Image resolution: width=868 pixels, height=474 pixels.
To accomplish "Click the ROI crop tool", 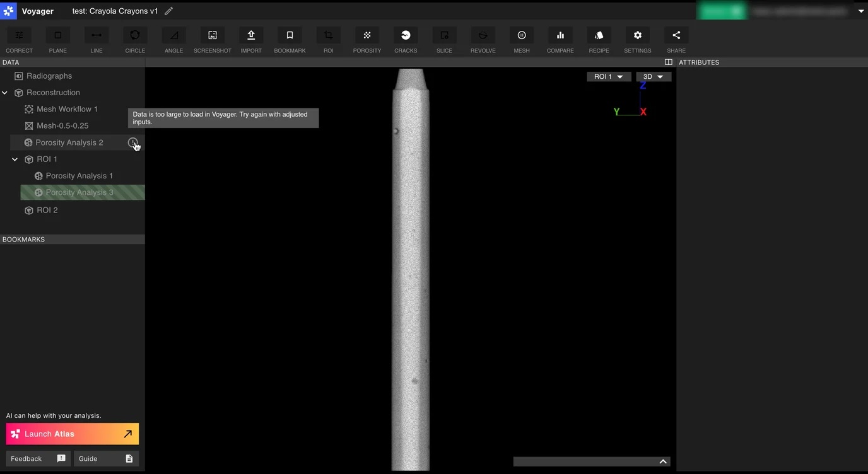I will pyautogui.click(x=329, y=35).
